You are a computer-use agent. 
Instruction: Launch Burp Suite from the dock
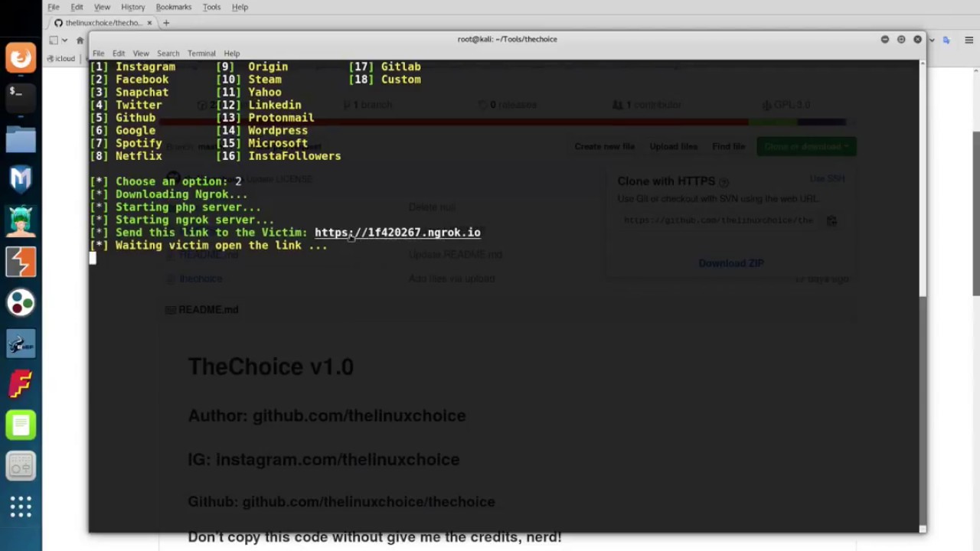coord(21,262)
